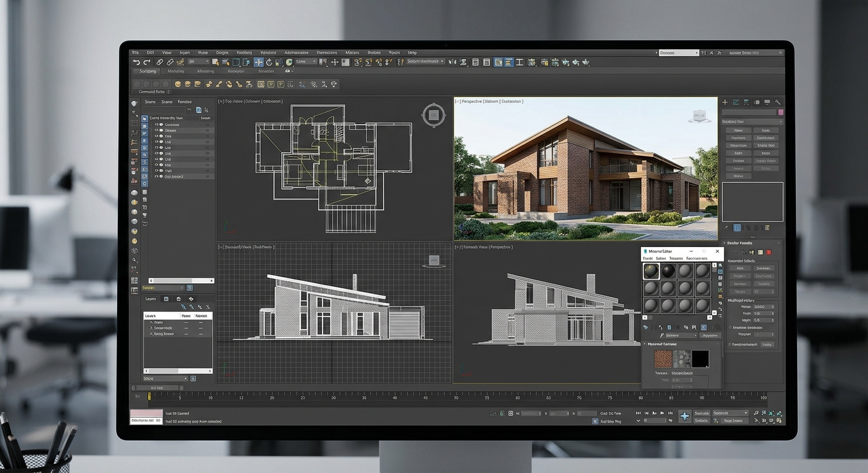
Task: Open the dropdown beneath the Layers list
Action: [165, 378]
